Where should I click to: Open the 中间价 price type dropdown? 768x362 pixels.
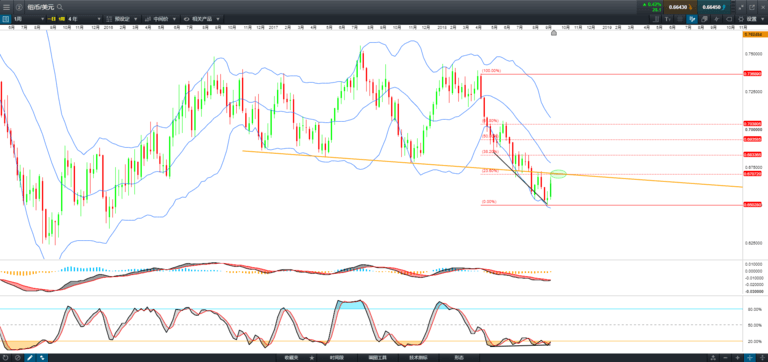(x=160, y=19)
